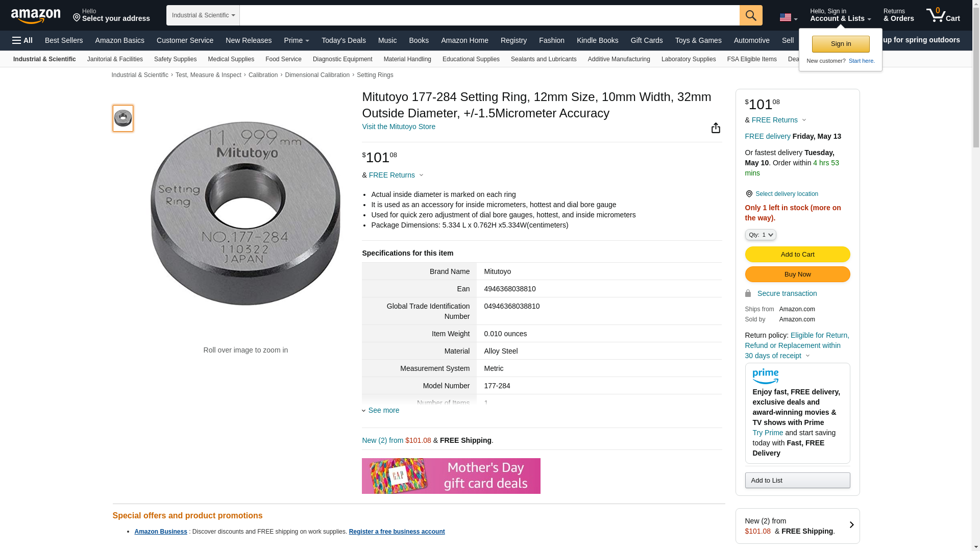Open the Industrial & Scientific search category dropdown
980x551 pixels.
point(203,15)
